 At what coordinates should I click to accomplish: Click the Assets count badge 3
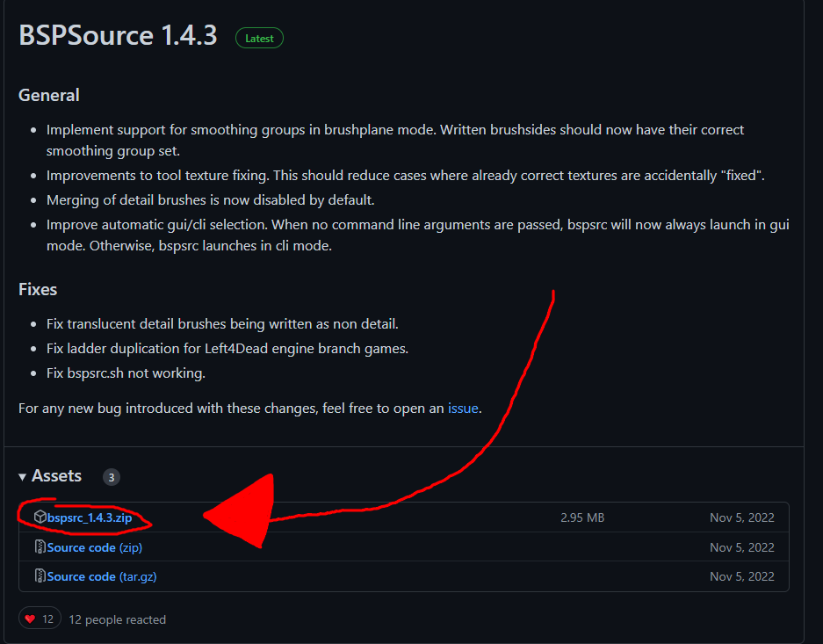(x=112, y=477)
